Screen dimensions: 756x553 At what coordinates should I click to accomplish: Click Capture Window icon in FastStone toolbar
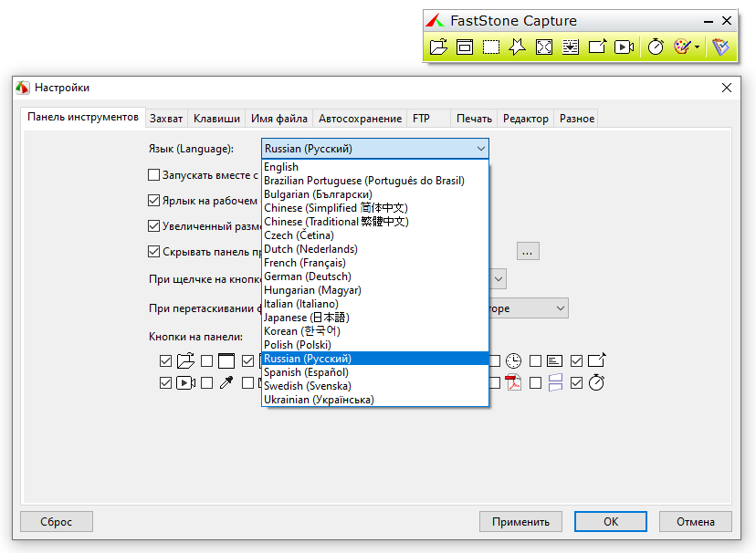[x=465, y=47]
